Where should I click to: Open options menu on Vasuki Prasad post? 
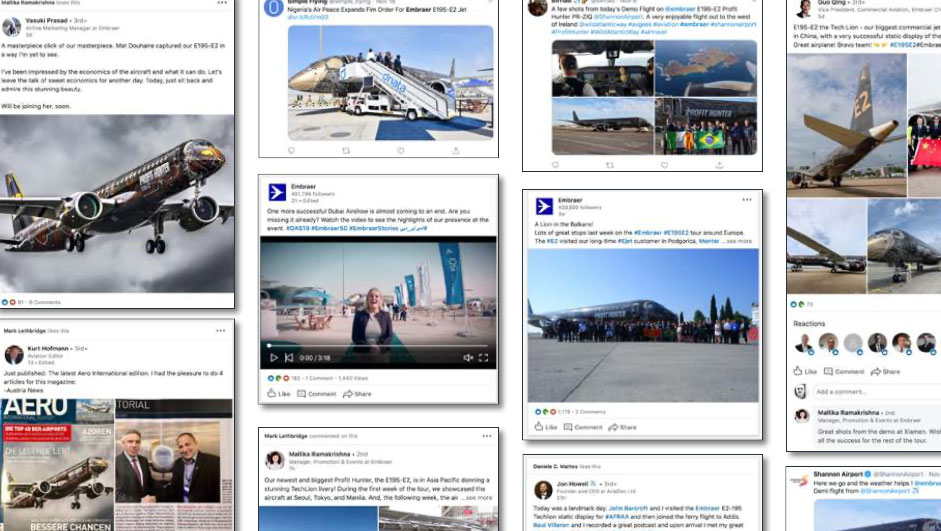coord(222,3)
